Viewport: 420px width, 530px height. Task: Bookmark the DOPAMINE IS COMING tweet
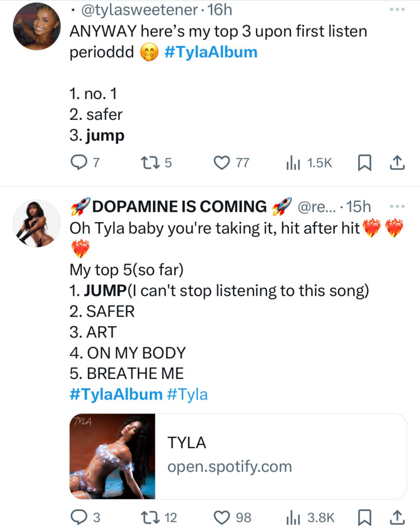click(365, 517)
